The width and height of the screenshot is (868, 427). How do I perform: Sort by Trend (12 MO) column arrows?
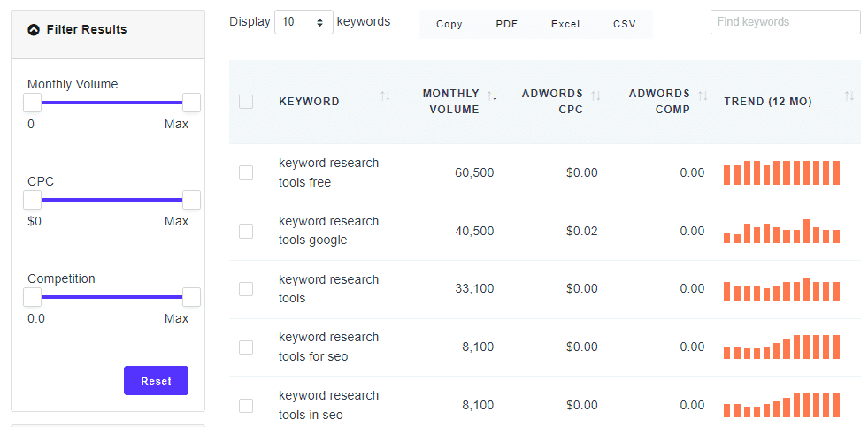(849, 96)
